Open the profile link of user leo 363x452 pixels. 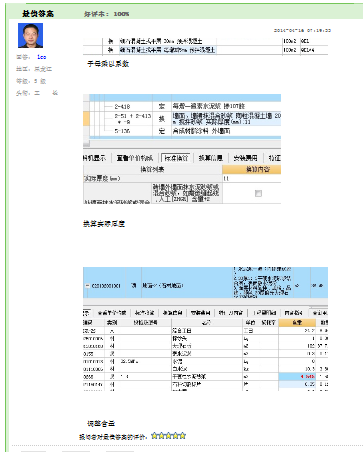point(41,57)
